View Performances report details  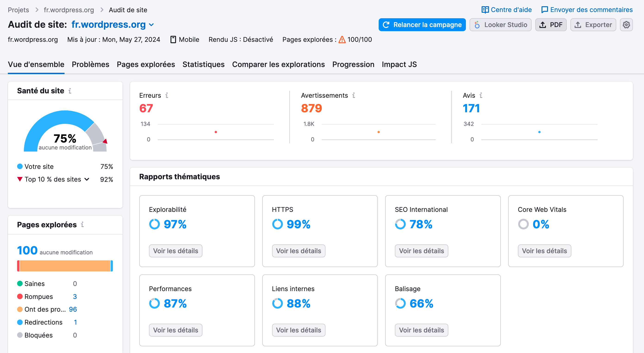pyautogui.click(x=176, y=330)
